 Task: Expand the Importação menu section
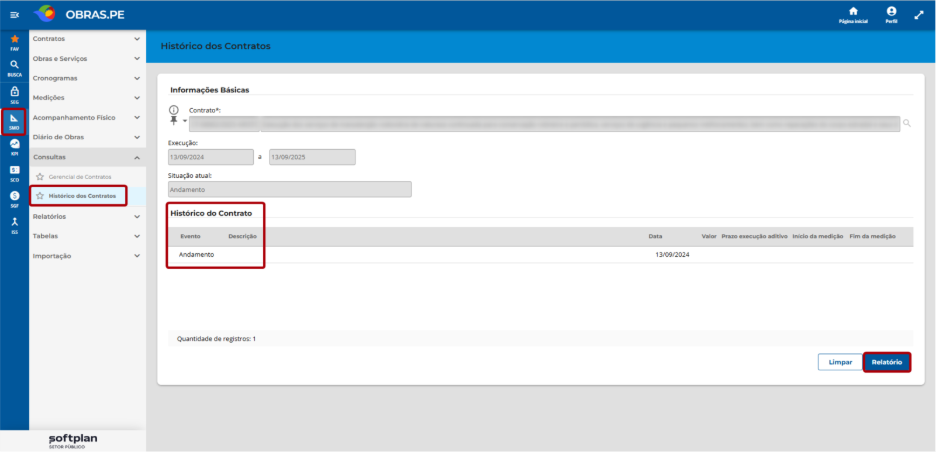tap(87, 255)
